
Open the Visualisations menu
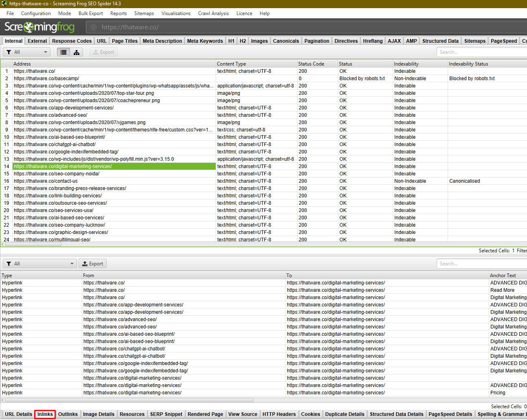point(176,13)
